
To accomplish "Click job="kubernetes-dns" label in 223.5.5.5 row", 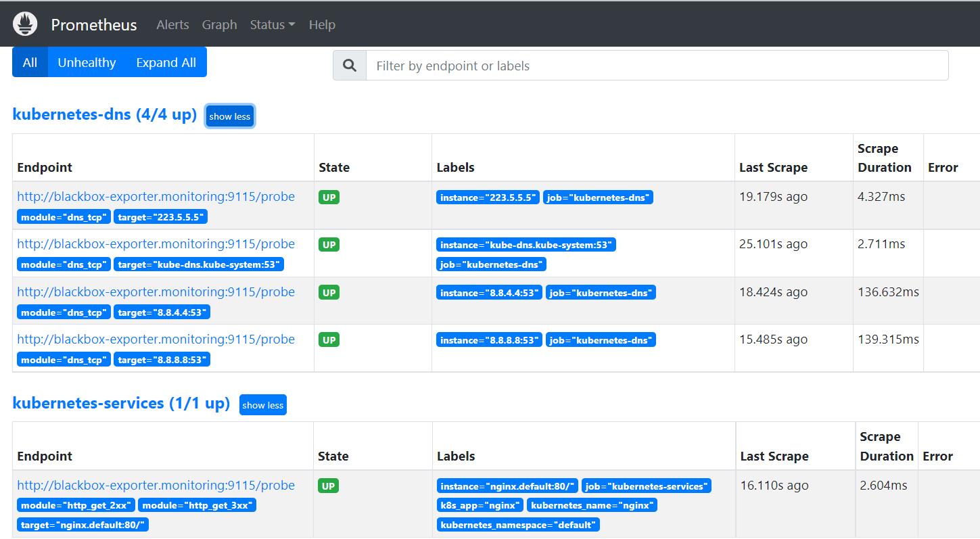I will 598,197.
